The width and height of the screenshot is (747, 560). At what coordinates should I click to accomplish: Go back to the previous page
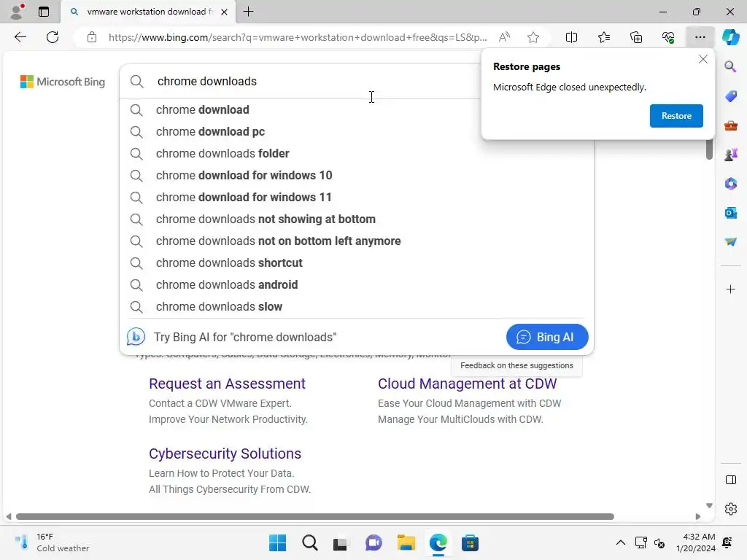20,37
